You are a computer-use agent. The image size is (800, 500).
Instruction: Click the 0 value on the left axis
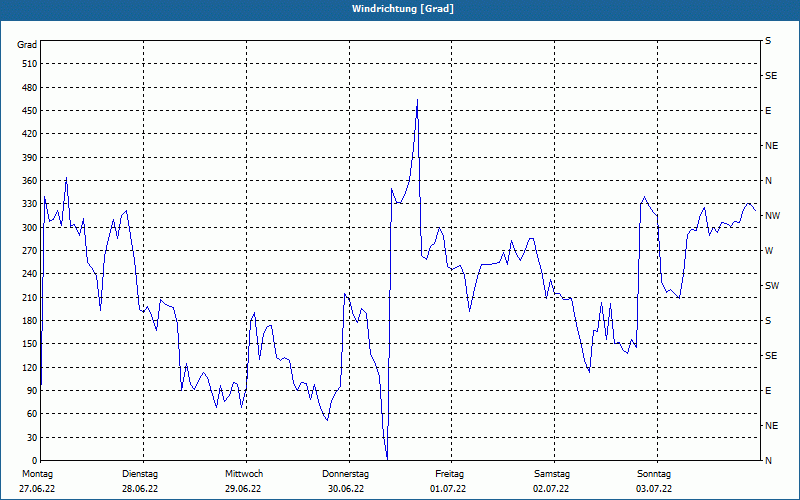point(34,461)
